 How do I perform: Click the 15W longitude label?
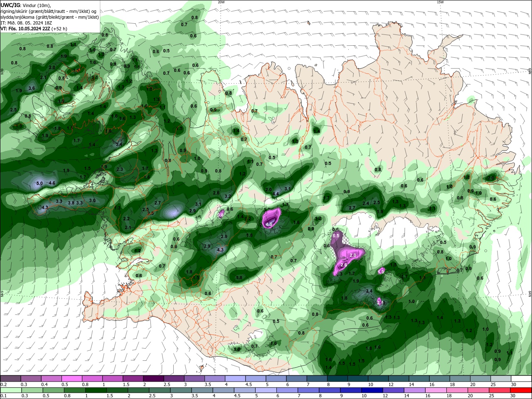[440, 2]
